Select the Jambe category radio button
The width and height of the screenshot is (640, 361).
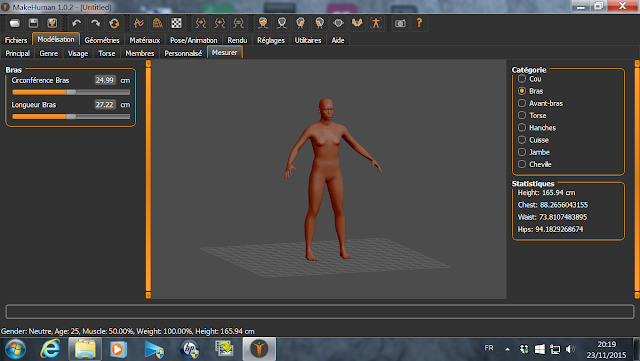[x=522, y=152]
